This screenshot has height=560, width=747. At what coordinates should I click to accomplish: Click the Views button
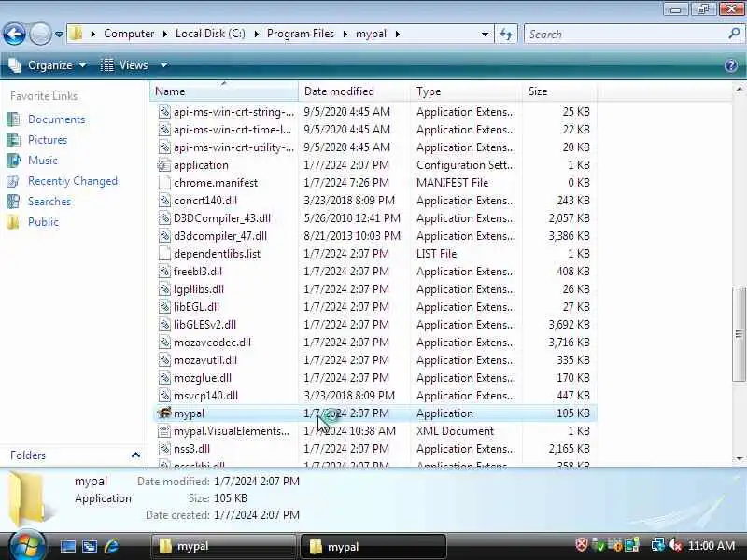[124, 65]
